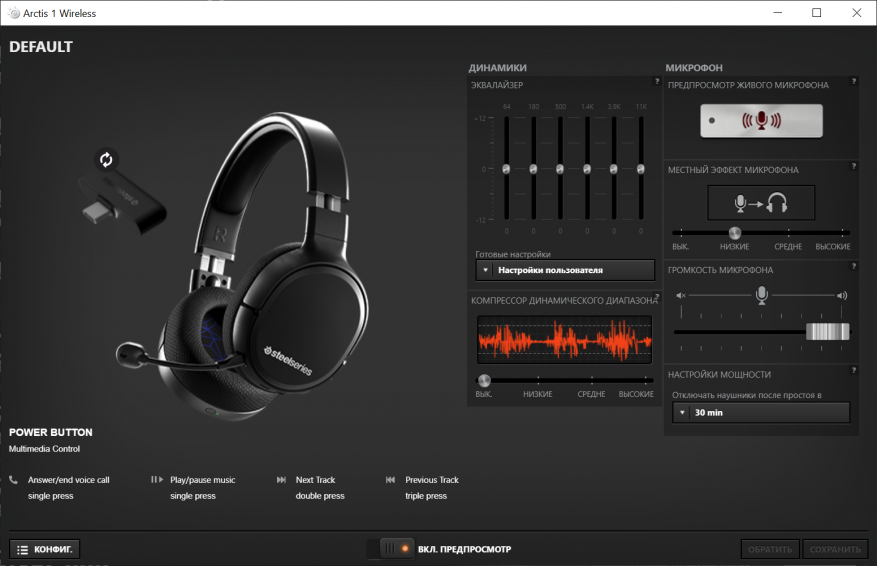Screen dimensions: 877x566
Task: Click the Next Track icon
Action: pyautogui.click(x=281, y=479)
